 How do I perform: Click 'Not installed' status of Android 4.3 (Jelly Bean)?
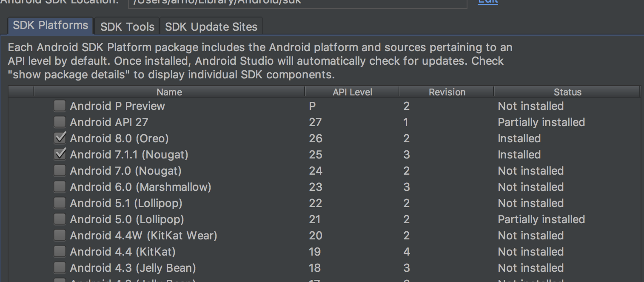click(x=531, y=268)
